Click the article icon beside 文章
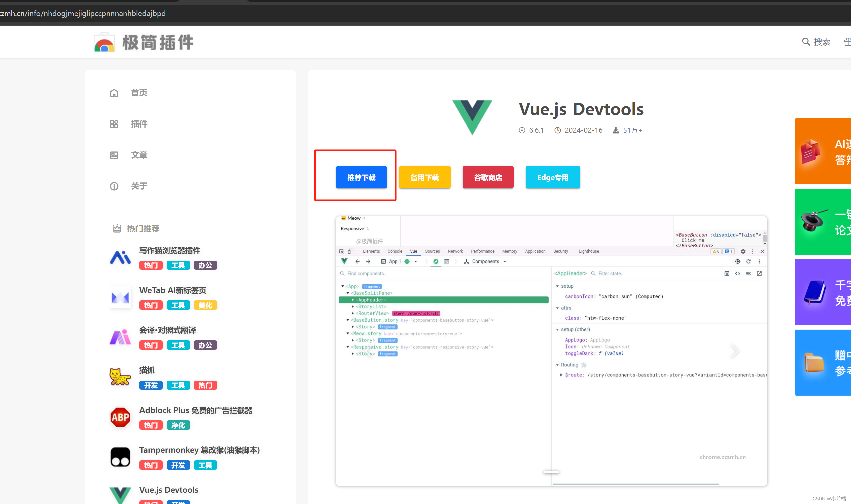The image size is (851, 504). [114, 155]
